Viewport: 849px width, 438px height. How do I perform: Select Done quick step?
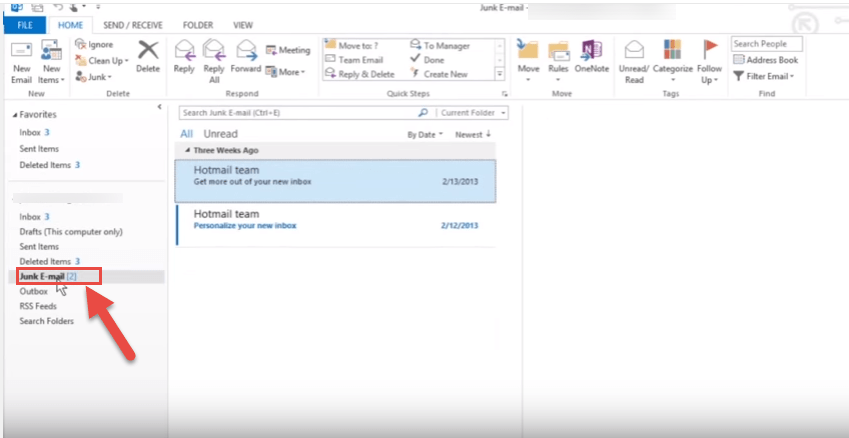pos(427,60)
